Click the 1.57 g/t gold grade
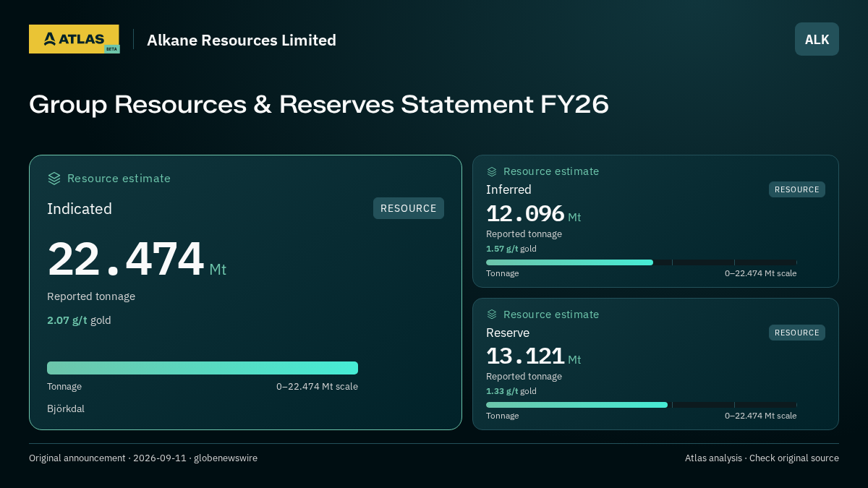868x488 pixels. point(511,249)
